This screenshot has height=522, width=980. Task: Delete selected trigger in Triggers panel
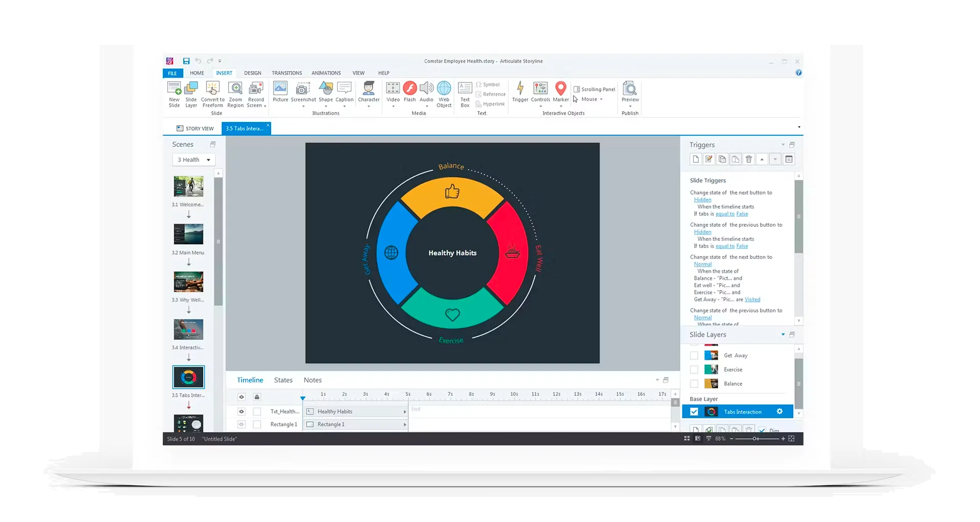click(x=749, y=159)
